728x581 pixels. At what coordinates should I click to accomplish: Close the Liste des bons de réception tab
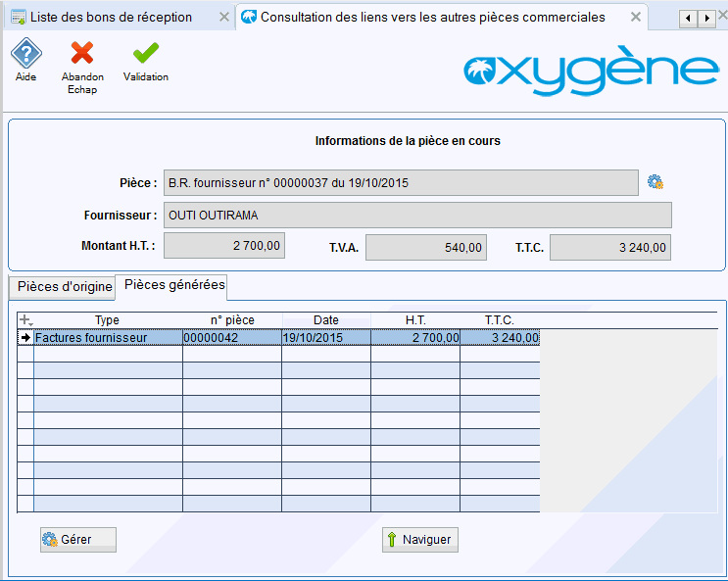224,18
